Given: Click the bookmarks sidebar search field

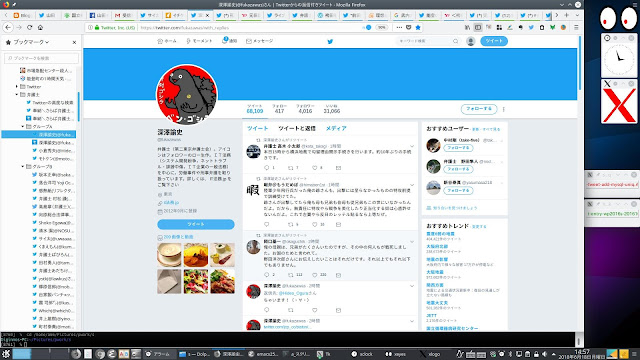Looking at the screenshot, I should (41, 58).
